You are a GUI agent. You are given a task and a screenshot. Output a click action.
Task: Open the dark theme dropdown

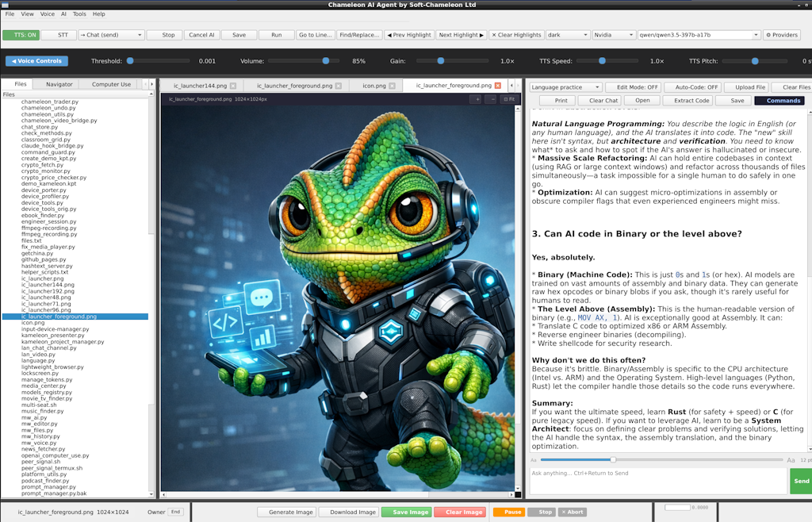coord(568,35)
